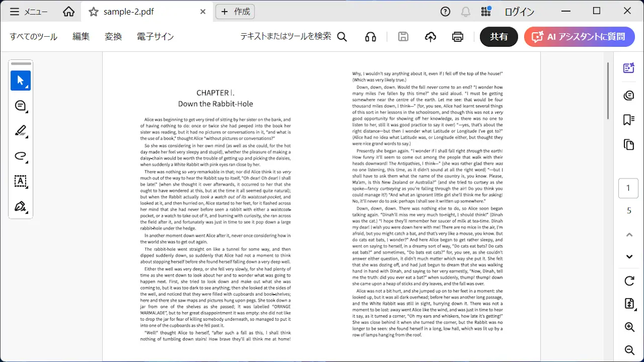This screenshot has height=362, width=644.
Task: Click the fit page display icon
Action: [x=629, y=303]
